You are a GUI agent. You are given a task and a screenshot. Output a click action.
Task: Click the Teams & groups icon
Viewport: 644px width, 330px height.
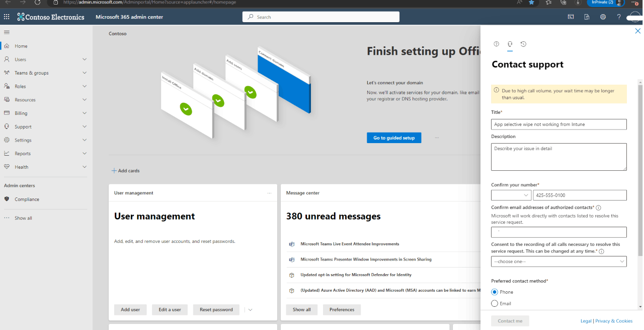[x=7, y=73]
